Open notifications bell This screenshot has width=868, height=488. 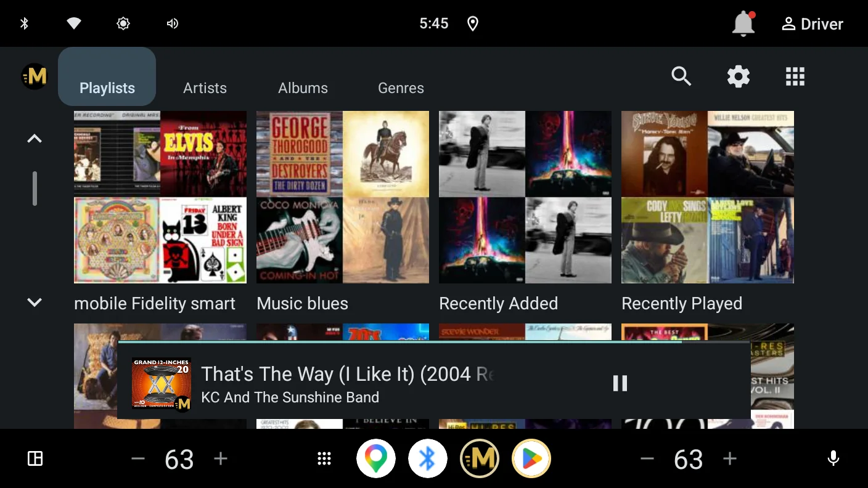[743, 23]
